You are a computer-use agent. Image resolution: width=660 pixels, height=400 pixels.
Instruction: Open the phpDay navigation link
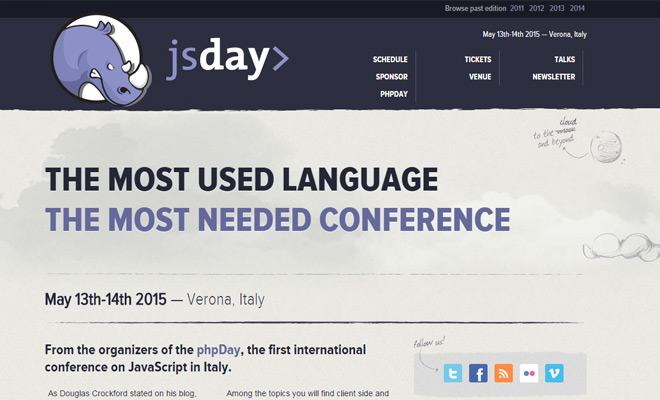pos(394,94)
